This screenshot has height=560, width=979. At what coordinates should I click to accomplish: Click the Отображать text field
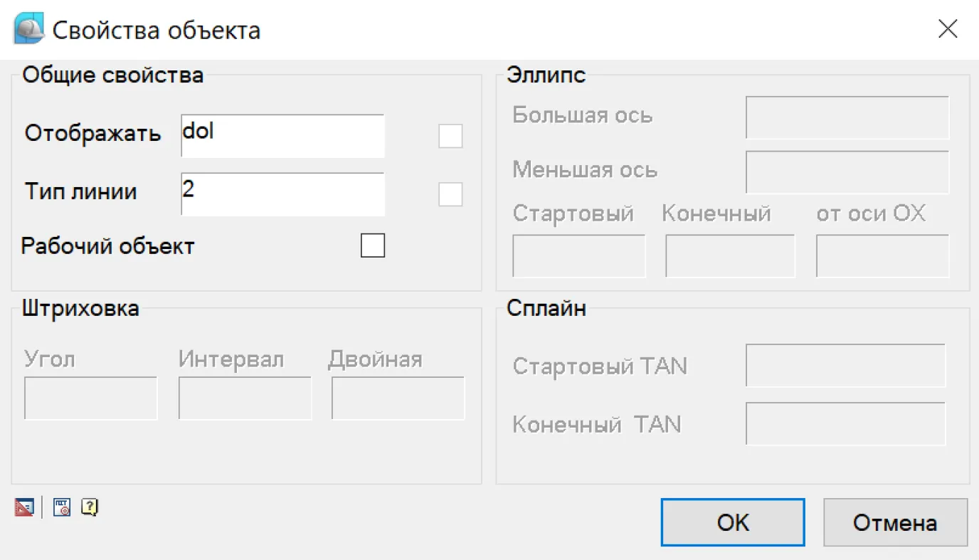pos(282,136)
